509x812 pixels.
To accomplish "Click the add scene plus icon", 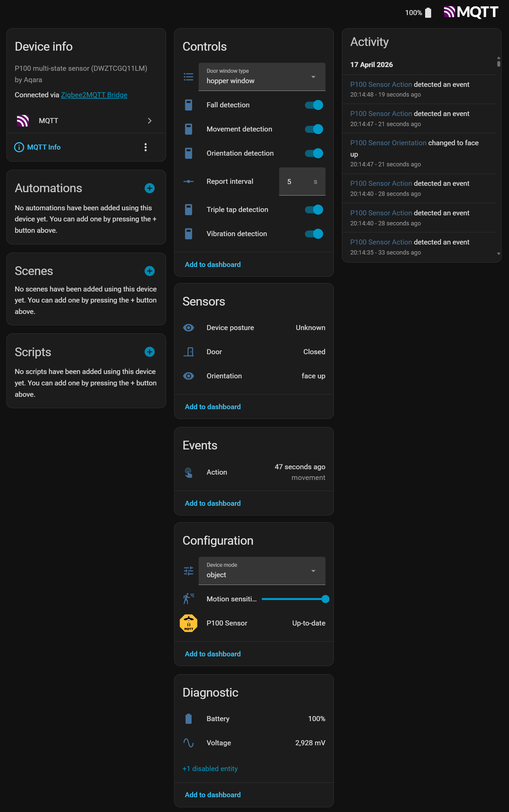I will coord(149,271).
